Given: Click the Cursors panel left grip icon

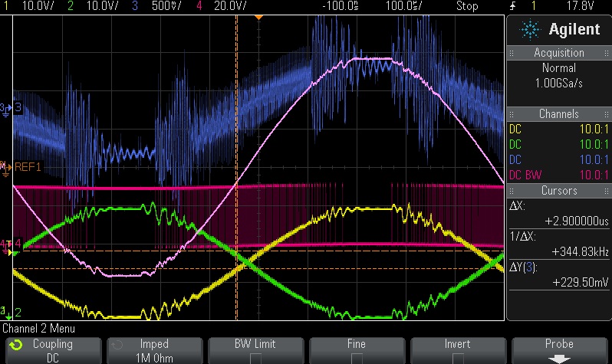Looking at the screenshot, I should pyautogui.click(x=512, y=191).
